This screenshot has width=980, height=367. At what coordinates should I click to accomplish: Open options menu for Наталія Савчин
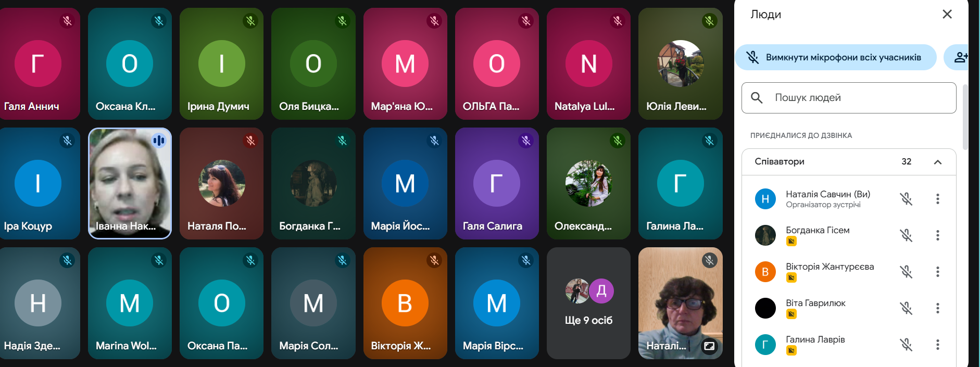(937, 199)
